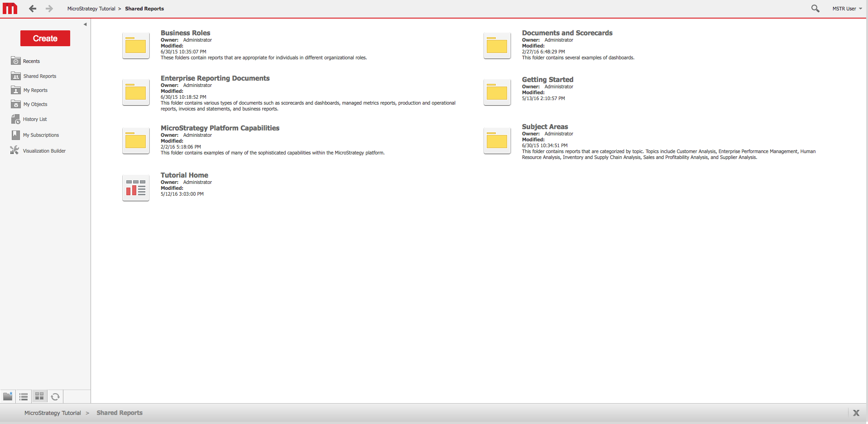The width and height of the screenshot is (868, 424).
Task: Open the Tutorial Home document icon
Action: [x=136, y=188]
